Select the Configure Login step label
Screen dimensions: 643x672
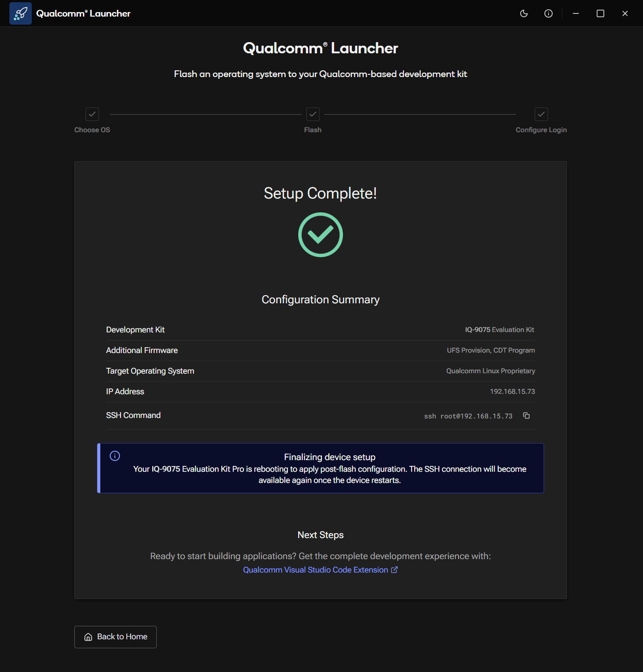(541, 130)
